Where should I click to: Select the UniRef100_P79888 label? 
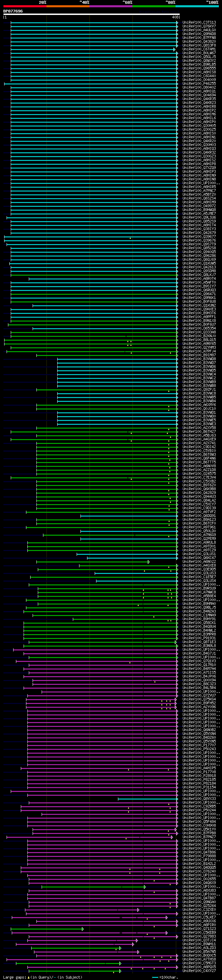pos(199,856)
